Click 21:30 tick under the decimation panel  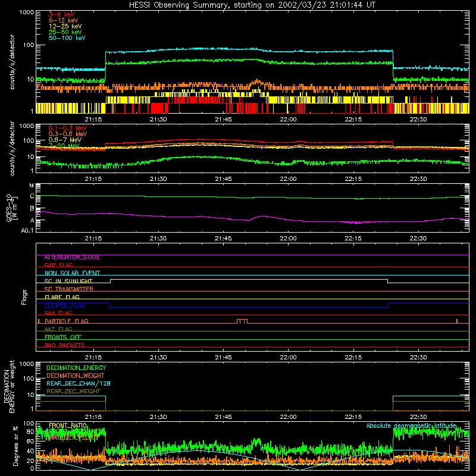[158, 417]
